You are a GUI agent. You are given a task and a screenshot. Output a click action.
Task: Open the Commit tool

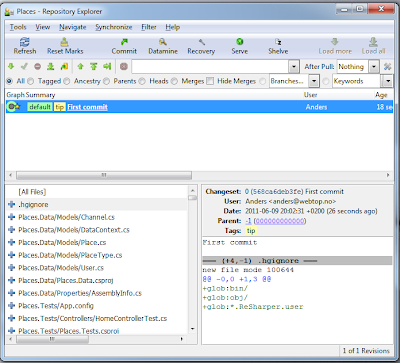(x=124, y=42)
